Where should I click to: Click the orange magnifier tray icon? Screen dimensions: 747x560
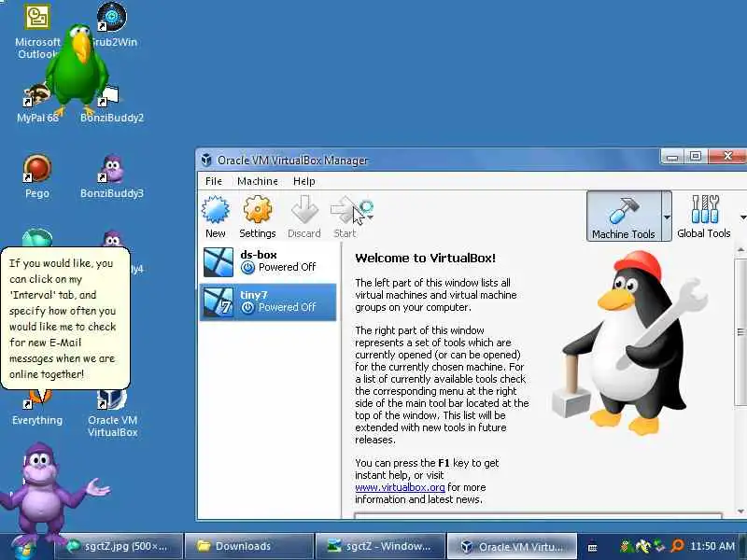pos(676,546)
